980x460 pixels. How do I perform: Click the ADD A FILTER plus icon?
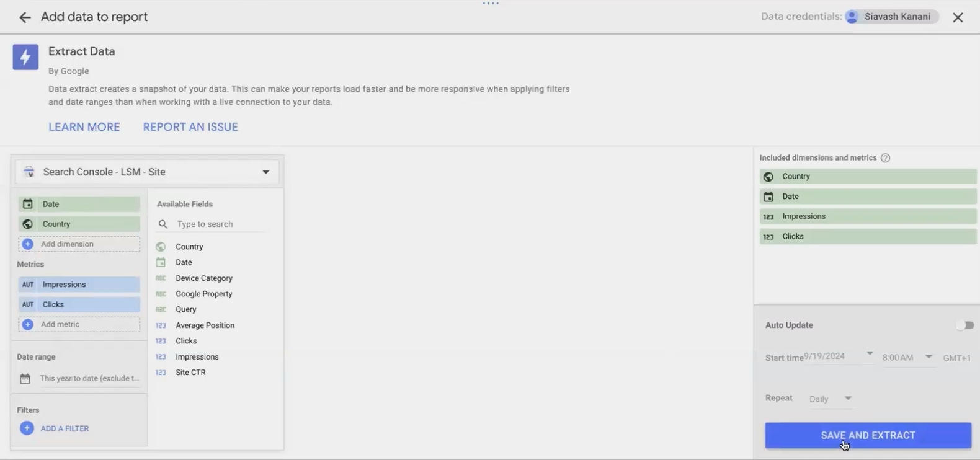coord(27,428)
